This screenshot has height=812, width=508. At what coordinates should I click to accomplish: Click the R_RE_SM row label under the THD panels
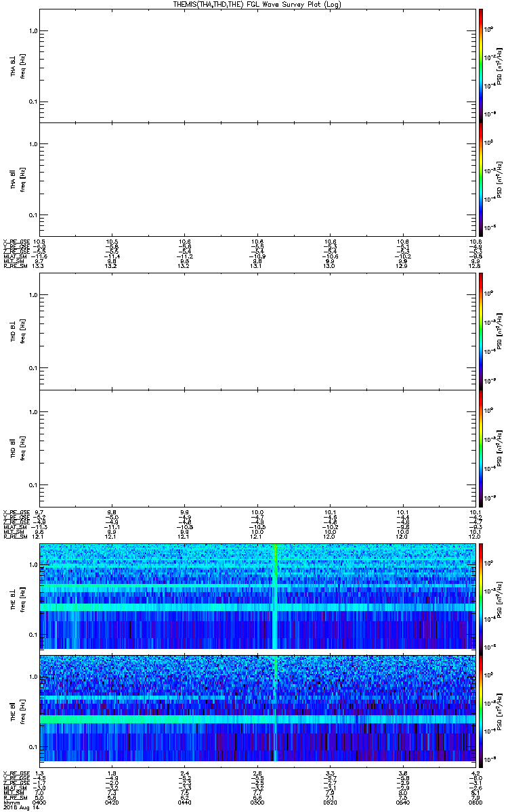coord(14,537)
